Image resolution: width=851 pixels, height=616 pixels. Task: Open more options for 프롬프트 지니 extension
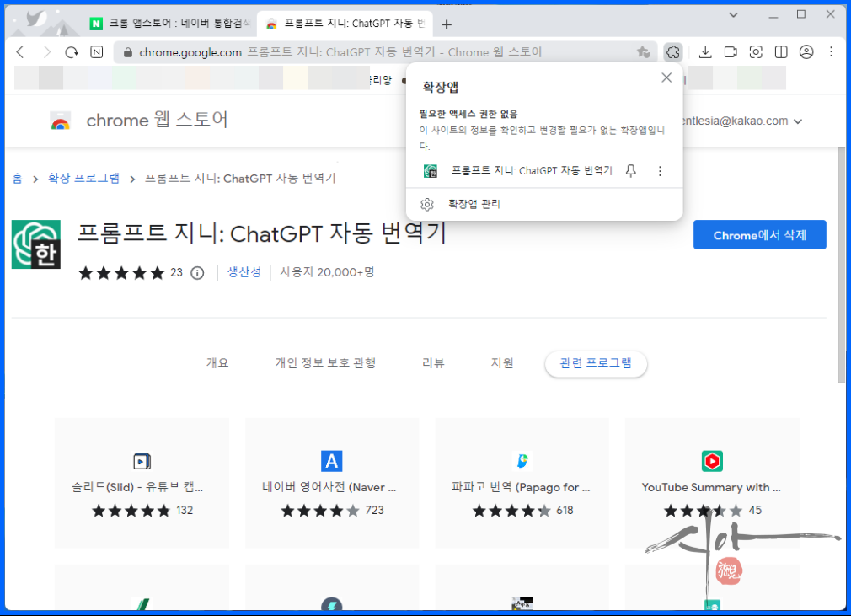point(660,171)
